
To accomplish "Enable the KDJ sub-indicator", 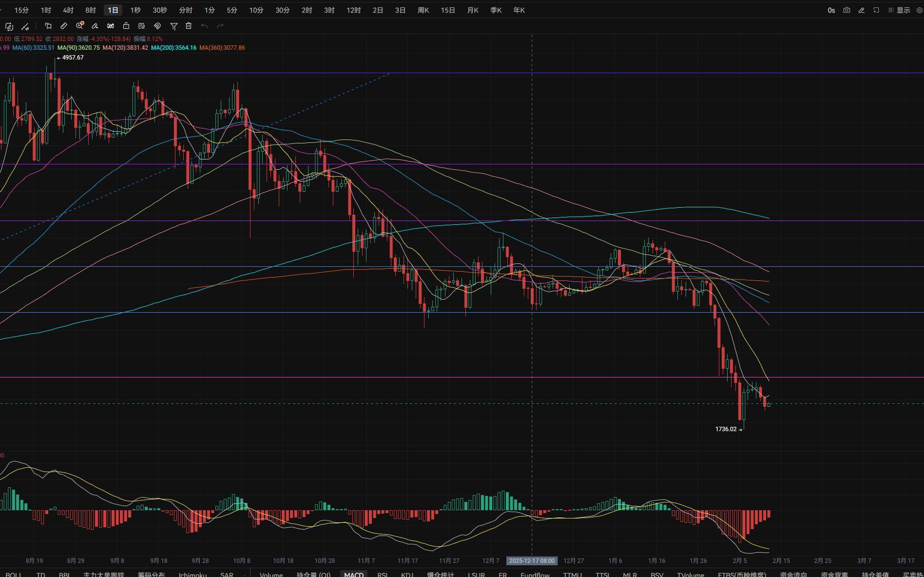I will coord(406,574).
